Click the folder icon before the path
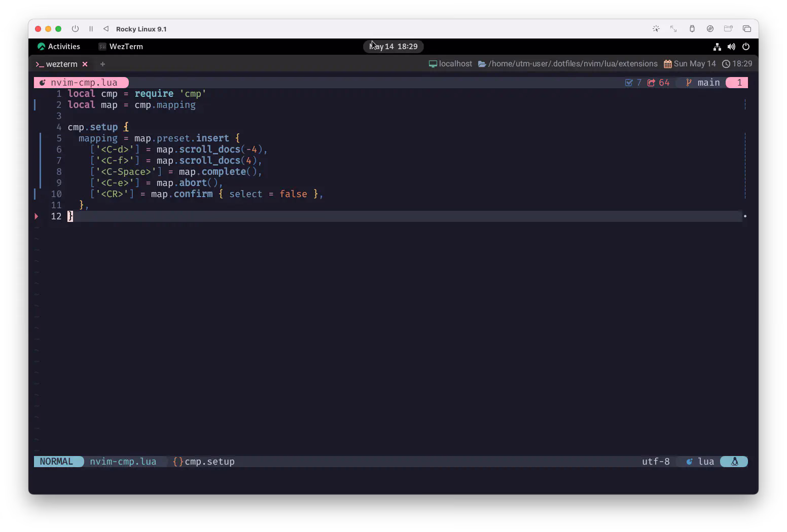 point(482,64)
